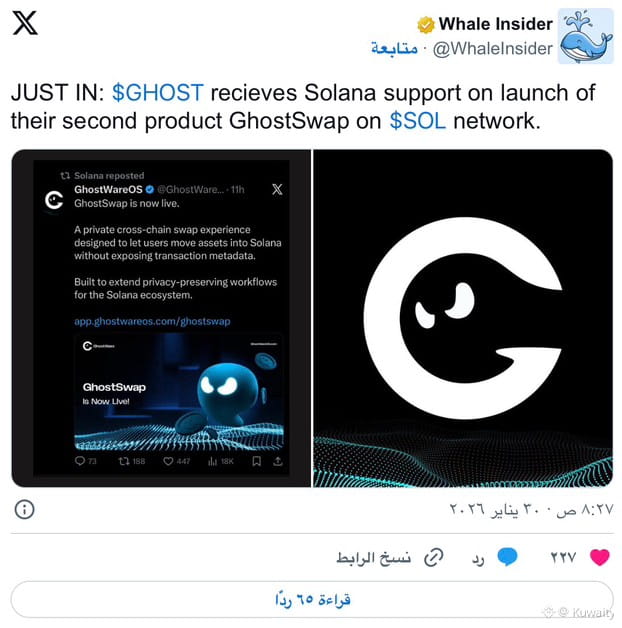Click the blue reply speech bubble icon
This screenshot has height=628, width=622.
[x=507, y=557]
